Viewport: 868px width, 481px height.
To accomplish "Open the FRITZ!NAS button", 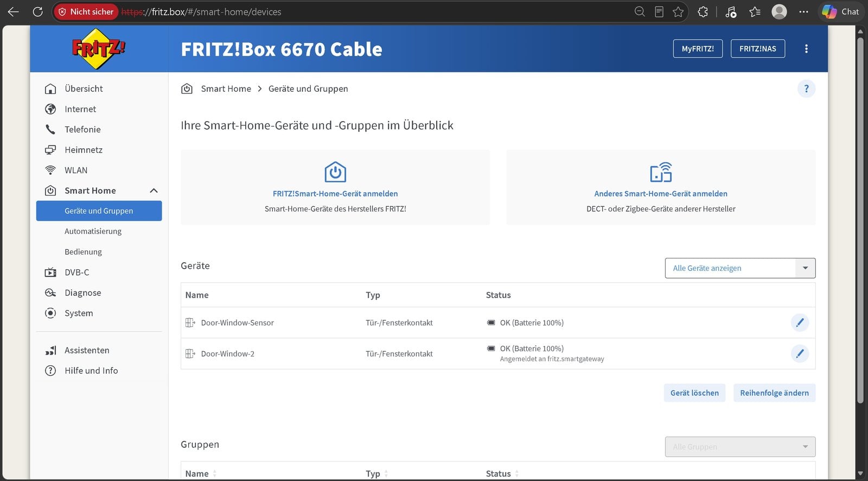I will click(758, 49).
